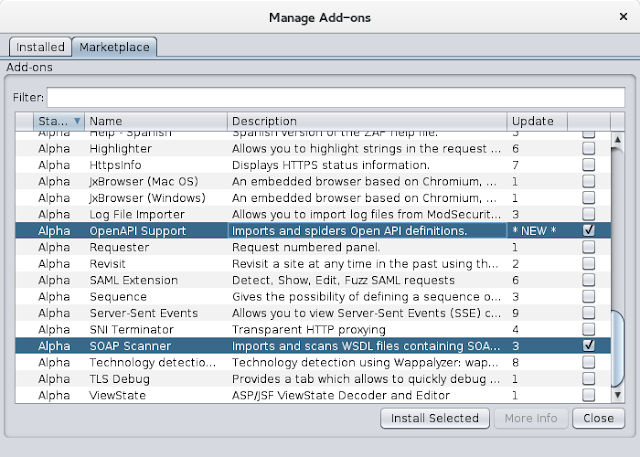Select the TLS Debug checkbox
This screenshot has height=457, width=640.
(x=589, y=379)
